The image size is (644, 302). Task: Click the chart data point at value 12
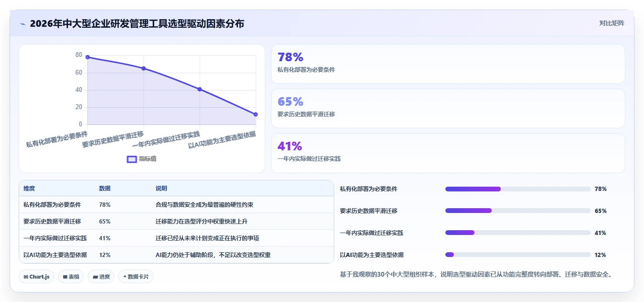click(256, 114)
